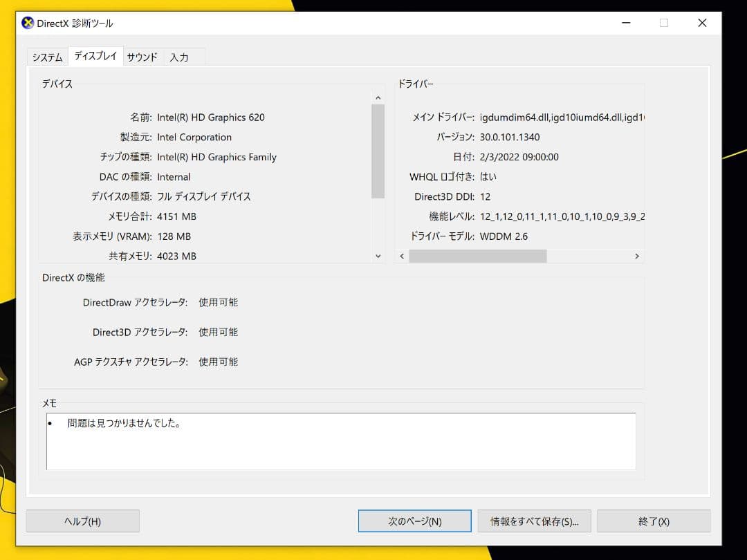The image size is (747, 560).
Task: Click the ヘルプ(H) button
Action: 82,521
